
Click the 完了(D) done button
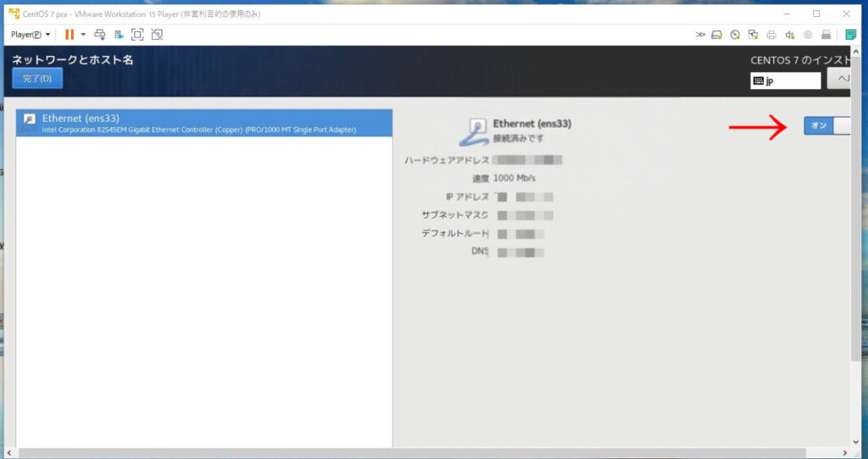[x=37, y=79]
